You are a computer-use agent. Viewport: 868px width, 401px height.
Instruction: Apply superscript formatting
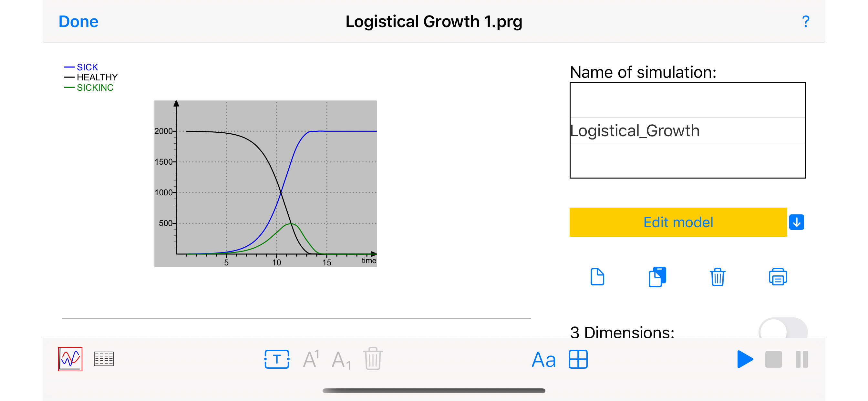311,359
